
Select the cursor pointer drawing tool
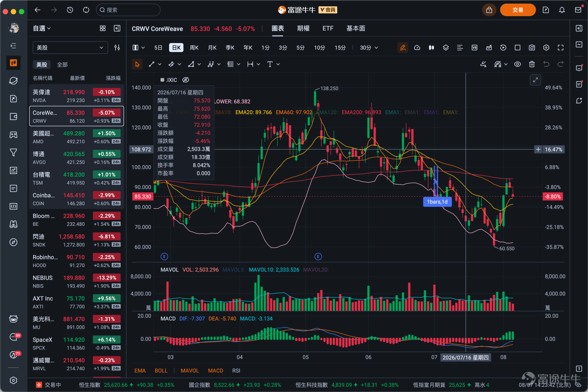coord(137,64)
